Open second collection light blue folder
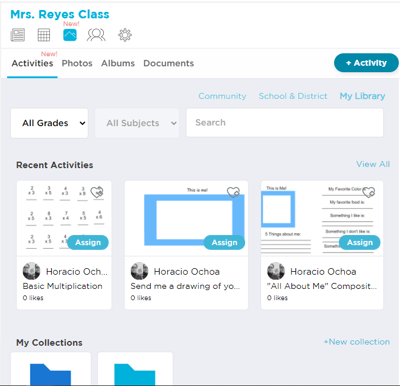This screenshot has height=386, width=400. [x=135, y=374]
